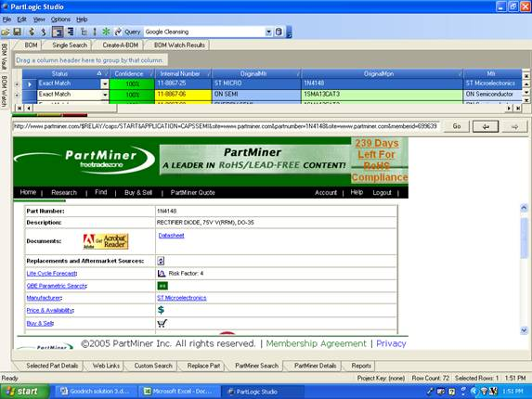Screen dimensions: 532x399
Task: Switch to the Selected Part Details tab
Action: pos(52,366)
